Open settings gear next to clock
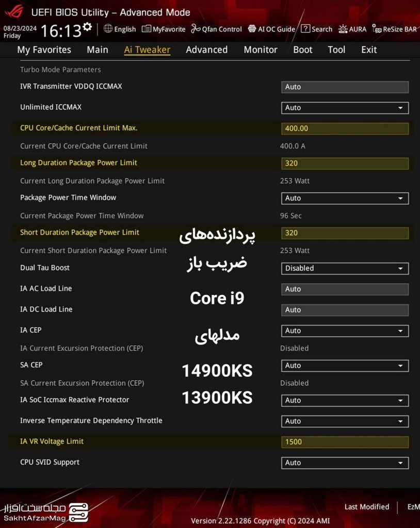Screen dimensions: 420x528 pyautogui.click(x=87, y=27)
